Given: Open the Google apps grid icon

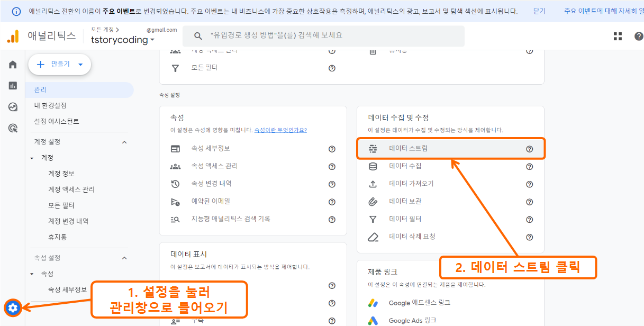Looking at the screenshot, I should coord(618,36).
